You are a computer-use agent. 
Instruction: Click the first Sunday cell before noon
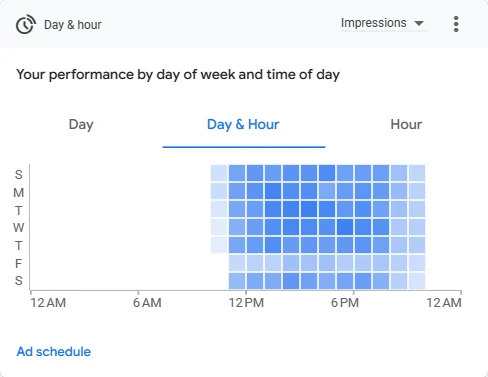219,173
